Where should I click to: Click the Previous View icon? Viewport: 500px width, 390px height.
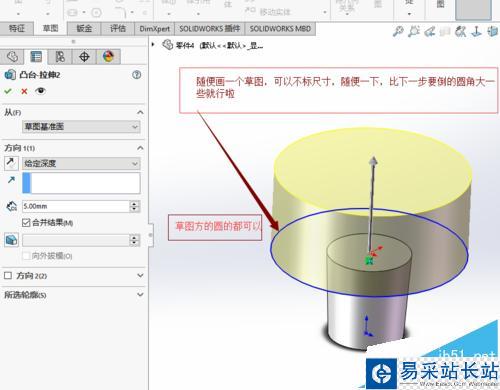coord(430,31)
